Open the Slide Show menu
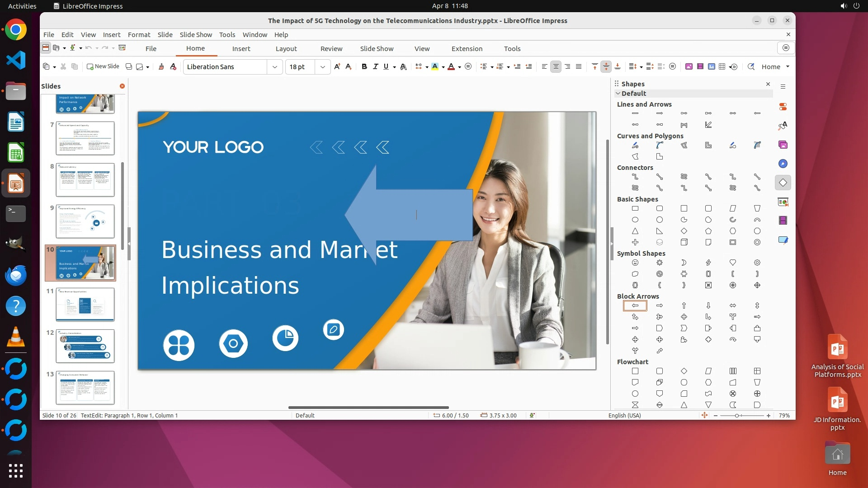The image size is (868, 488). pos(195,35)
